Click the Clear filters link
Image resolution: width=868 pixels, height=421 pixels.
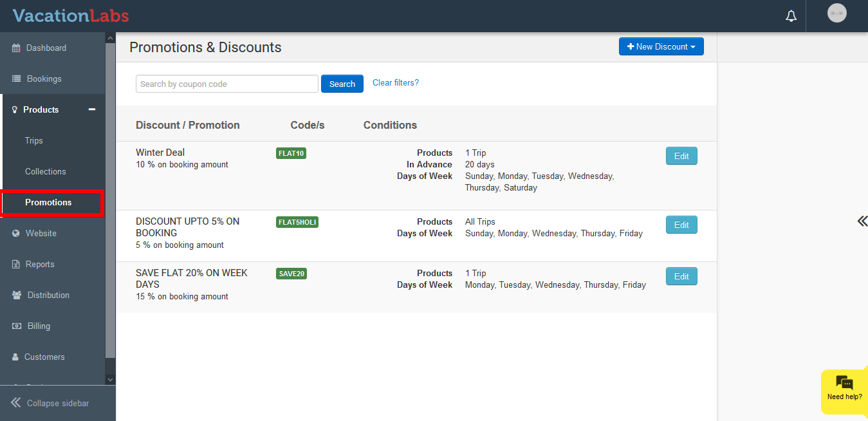[395, 83]
